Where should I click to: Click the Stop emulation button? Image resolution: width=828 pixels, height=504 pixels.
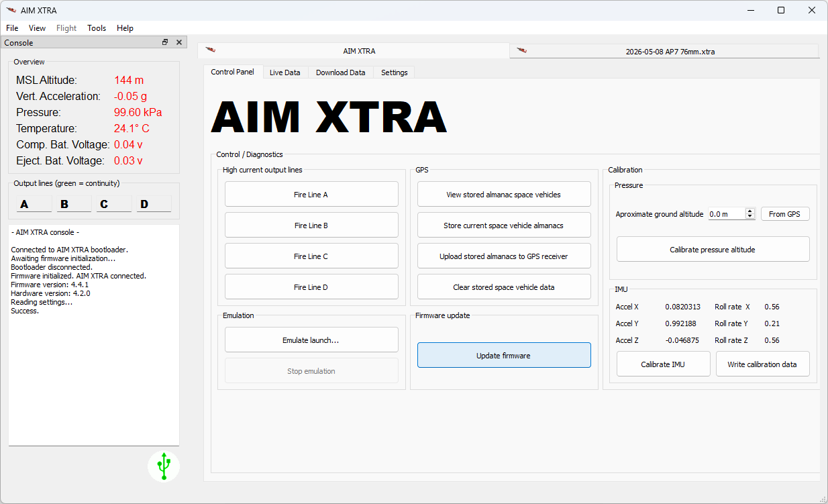tap(311, 371)
